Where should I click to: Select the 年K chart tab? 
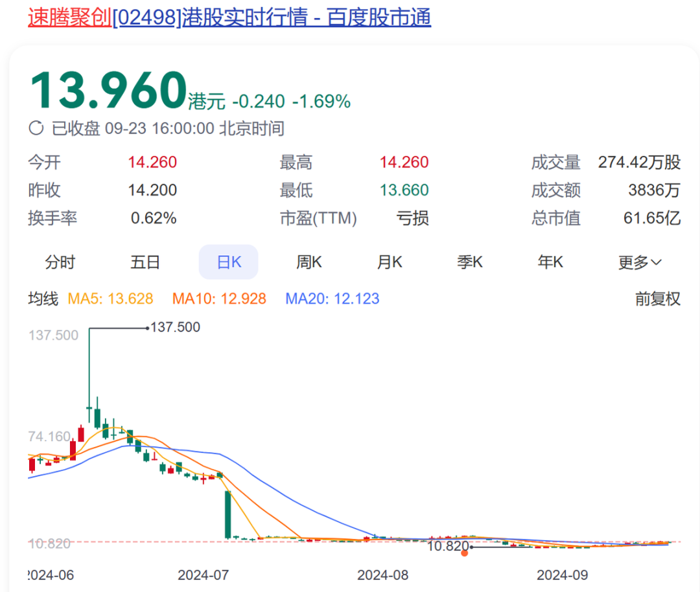tap(550, 262)
